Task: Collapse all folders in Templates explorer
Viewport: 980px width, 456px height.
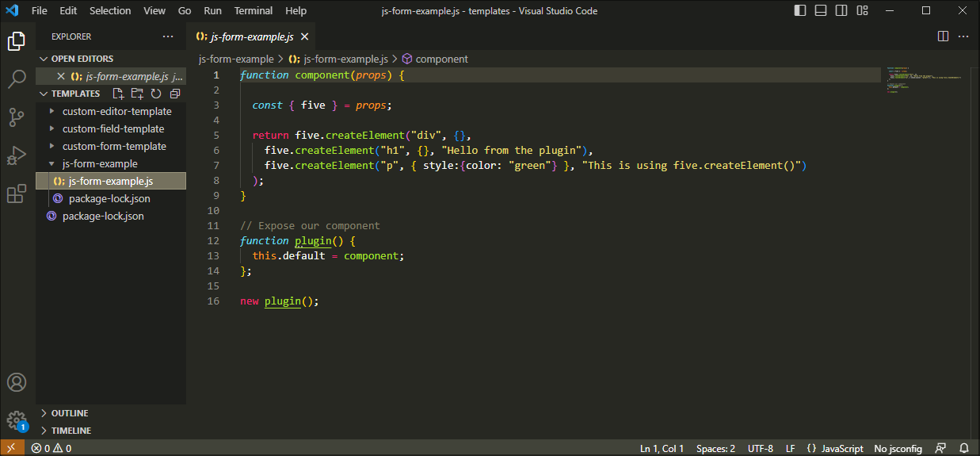Action: click(x=175, y=94)
